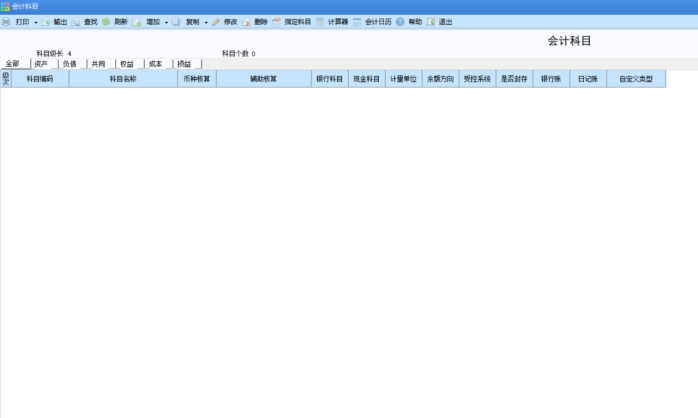Click the 日记账 column header
Screen dimensions: 698x418
(588, 79)
